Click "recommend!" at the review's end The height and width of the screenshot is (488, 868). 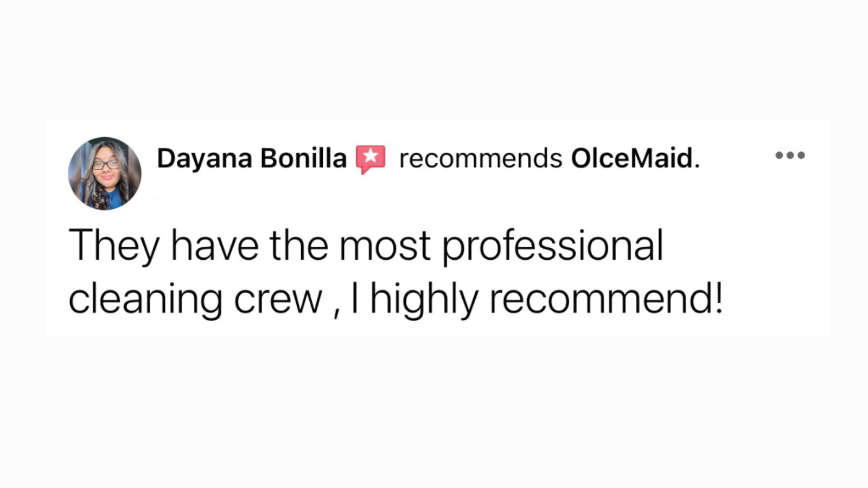606,299
